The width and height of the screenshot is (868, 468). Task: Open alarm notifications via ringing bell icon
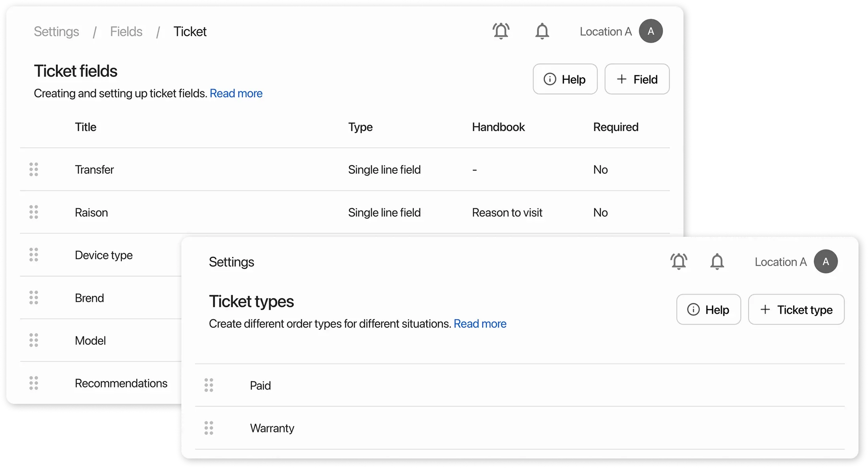pos(501,31)
